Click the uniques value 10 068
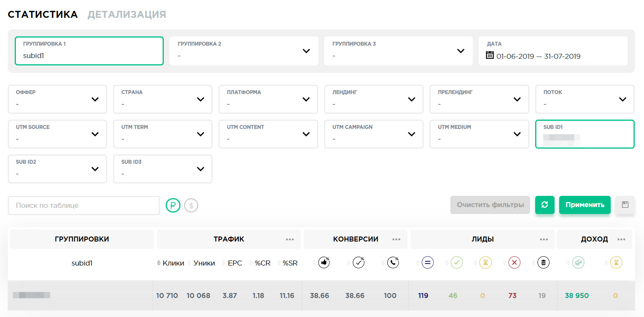The height and width of the screenshot is (317, 644). [x=198, y=296]
